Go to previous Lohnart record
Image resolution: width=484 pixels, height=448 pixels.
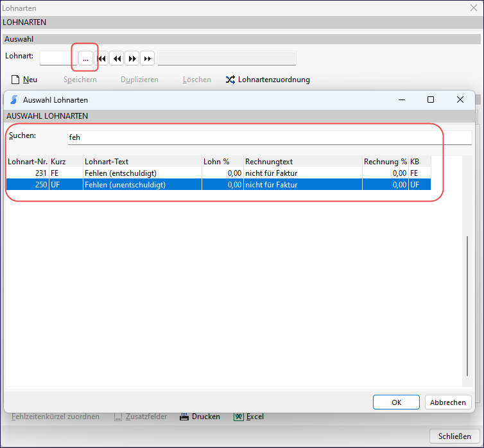tap(117, 58)
